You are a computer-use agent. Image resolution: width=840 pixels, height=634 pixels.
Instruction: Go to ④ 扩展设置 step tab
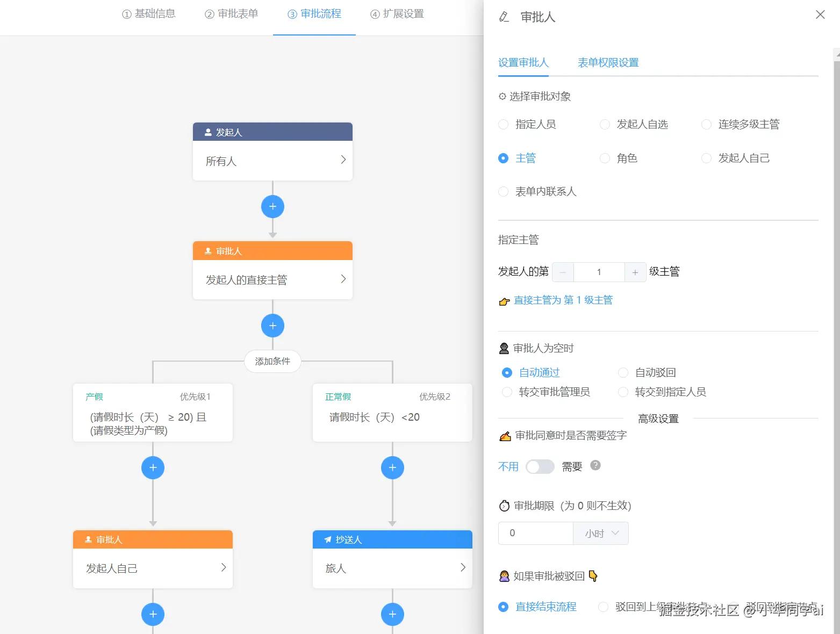[x=397, y=14]
